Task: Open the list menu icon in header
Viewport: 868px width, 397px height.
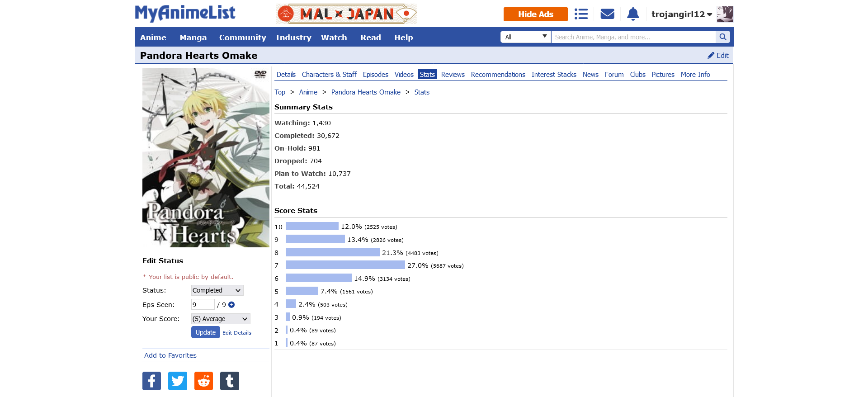Action: pos(581,14)
